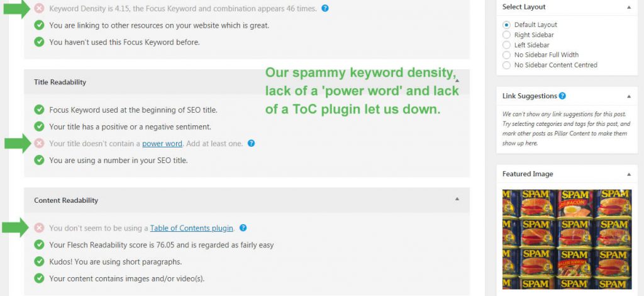
Task: Follow the Table of Contents plugin link
Action: coord(192,228)
